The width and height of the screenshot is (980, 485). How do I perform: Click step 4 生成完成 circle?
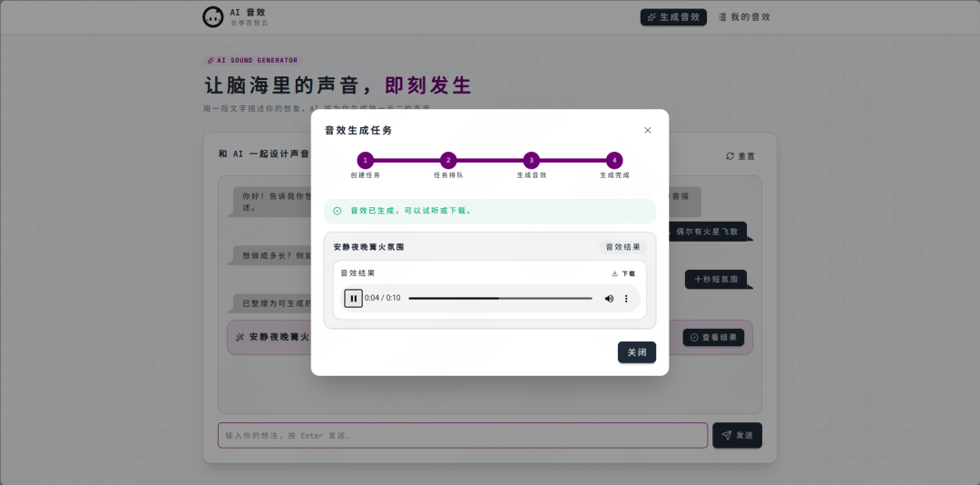click(x=614, y=160)
